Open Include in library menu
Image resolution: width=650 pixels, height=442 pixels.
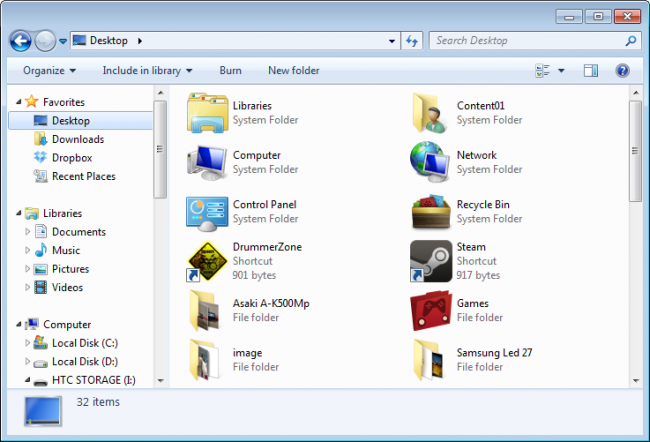(148, 70)
